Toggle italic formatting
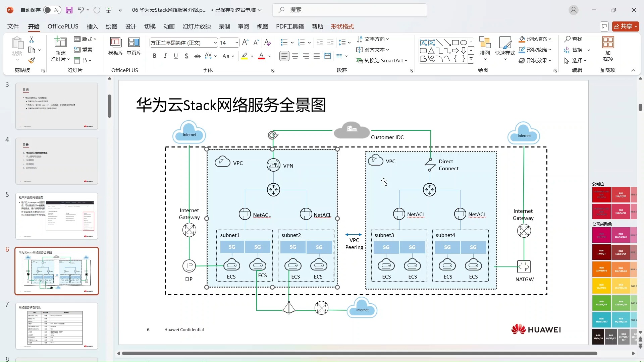This screenshot has width=644, height=362. click(165, 56)
